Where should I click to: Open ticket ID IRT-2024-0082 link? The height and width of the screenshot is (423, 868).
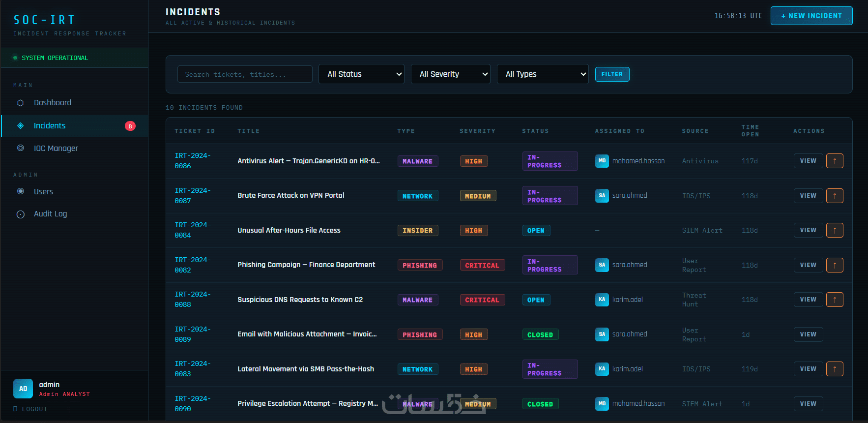point(193,265)
